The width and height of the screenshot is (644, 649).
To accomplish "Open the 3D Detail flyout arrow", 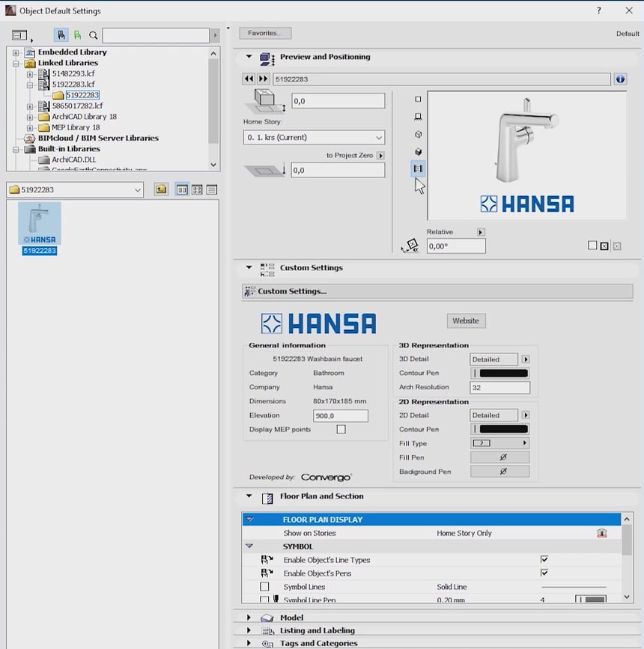I will point(526,359).
